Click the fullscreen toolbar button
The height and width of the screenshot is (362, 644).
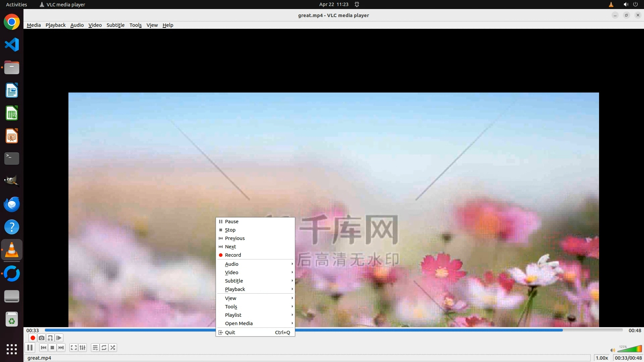[x=74, y=348]
